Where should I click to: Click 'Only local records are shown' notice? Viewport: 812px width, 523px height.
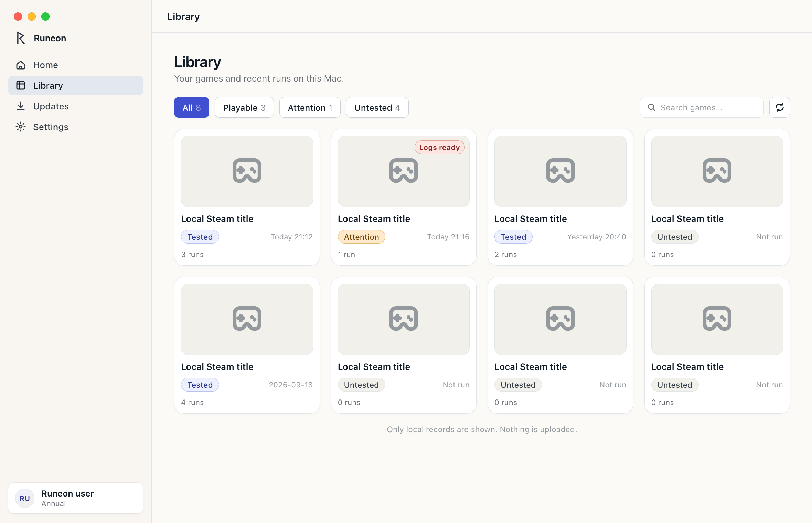(x=482, y=429)
